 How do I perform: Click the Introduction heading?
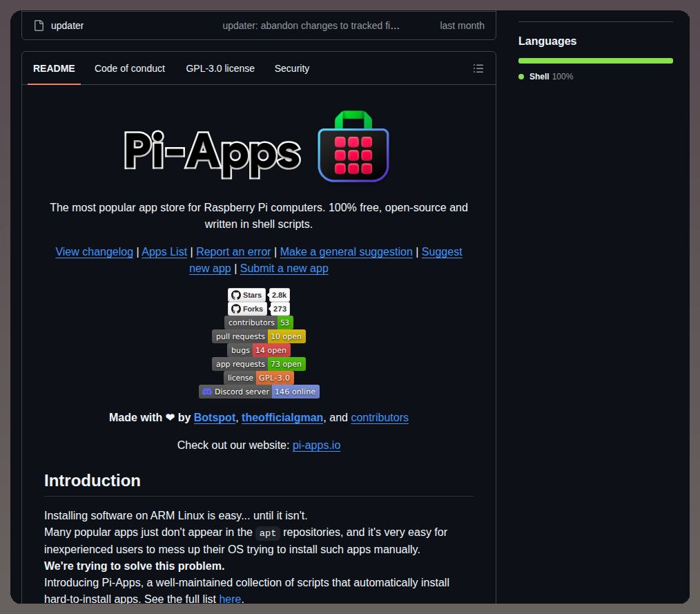pyautogui.click(x=93, y=481)
